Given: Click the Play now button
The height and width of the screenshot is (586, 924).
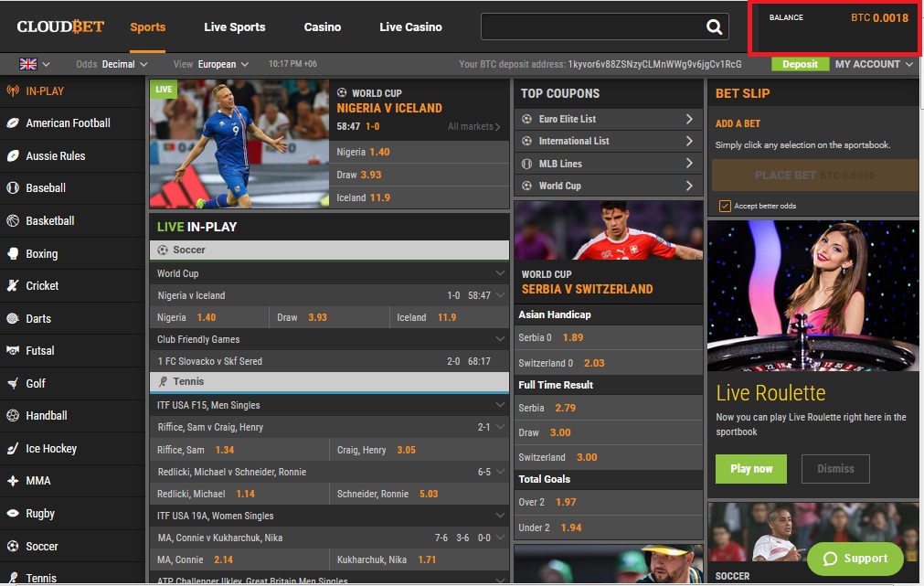Looking at the screenshot, I should coord(751,469).
